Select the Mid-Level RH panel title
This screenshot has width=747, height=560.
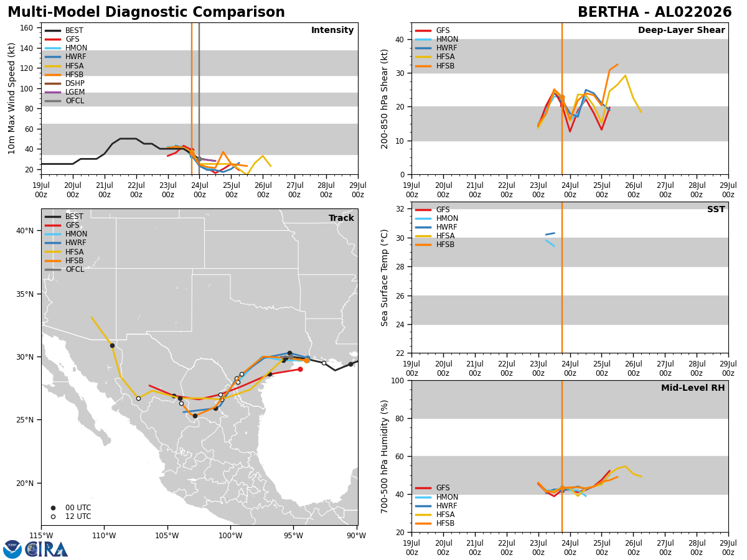coord(693,388)
